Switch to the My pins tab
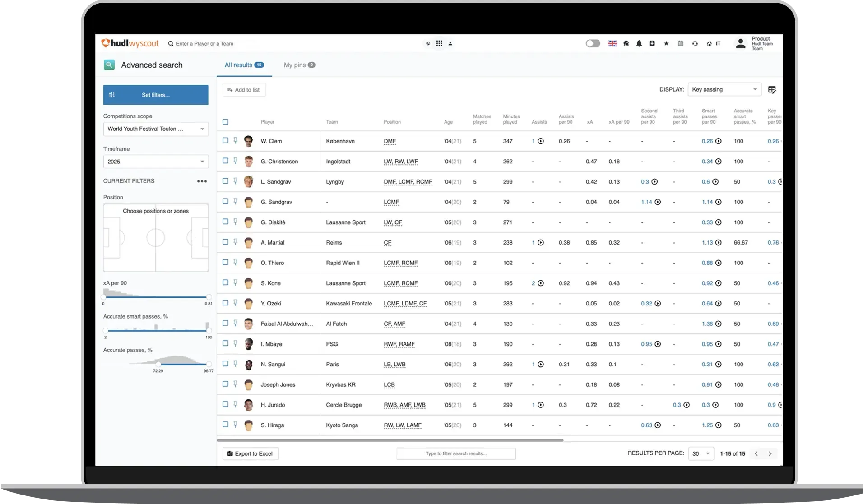 [299, 65]
